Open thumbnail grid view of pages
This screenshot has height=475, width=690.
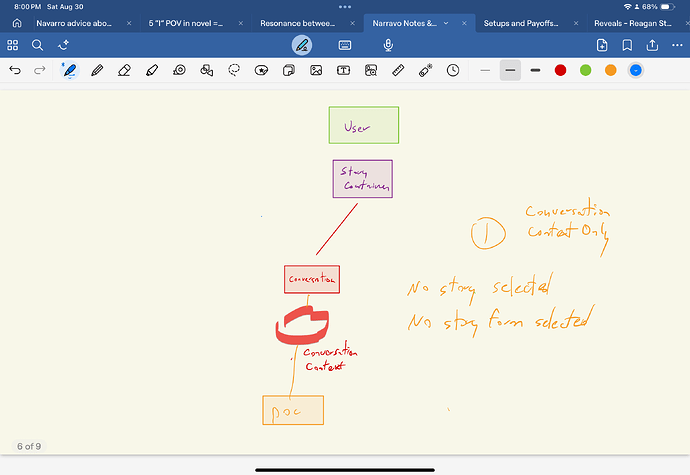pyautogui.click(x=13, y=45)
